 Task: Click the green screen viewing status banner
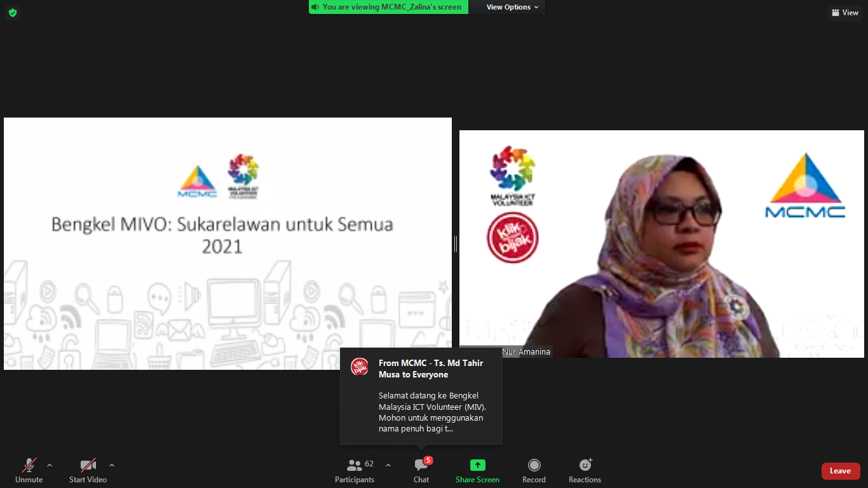388,7
